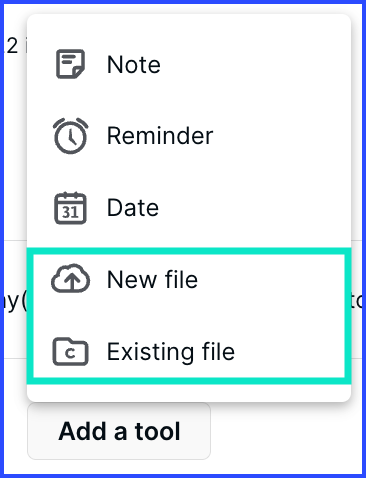Choose the Existing file option

189,351
